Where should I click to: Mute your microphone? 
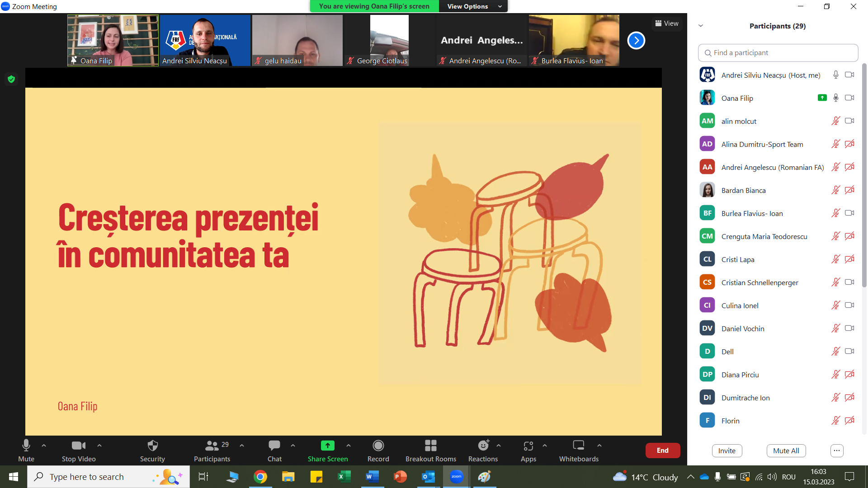tap(26, 446)
